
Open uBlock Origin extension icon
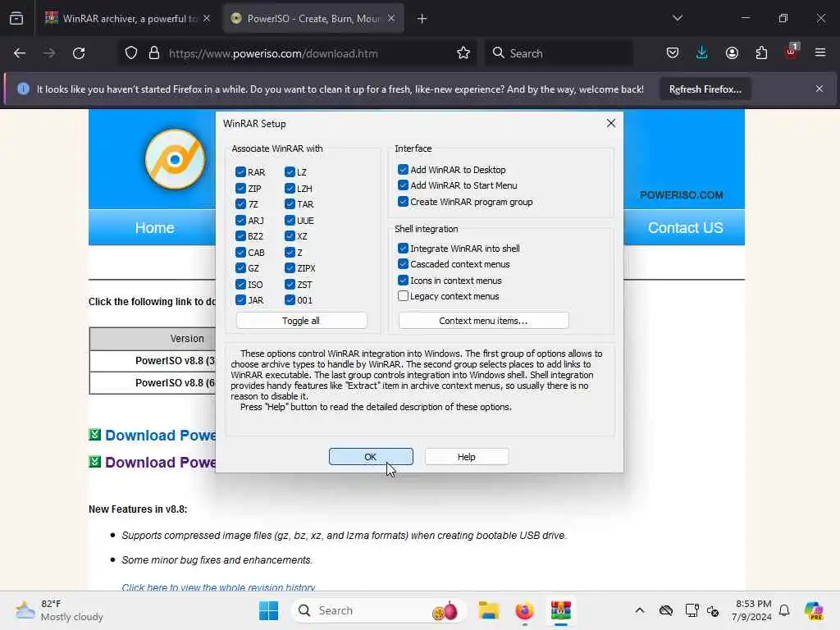tap(792, 52)
